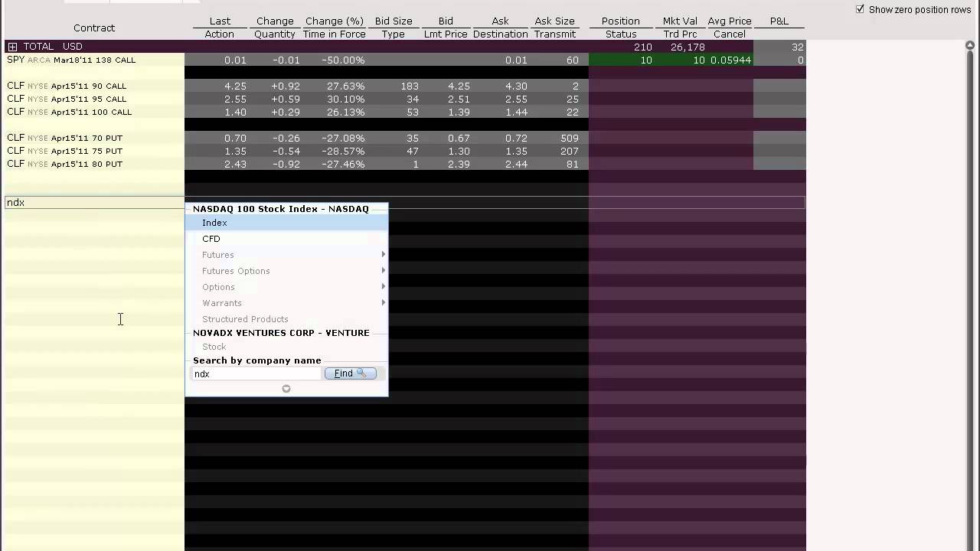Click the Last column header

[220, 21]
